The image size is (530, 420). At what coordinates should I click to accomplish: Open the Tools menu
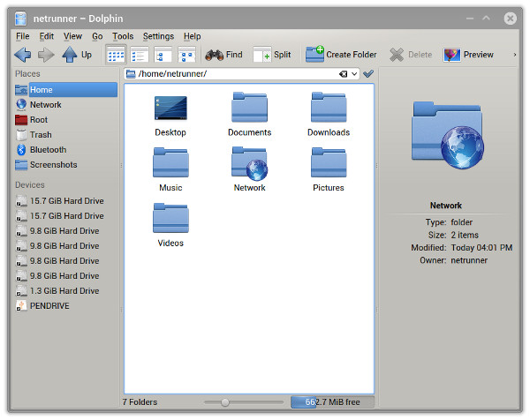(123, 36)
